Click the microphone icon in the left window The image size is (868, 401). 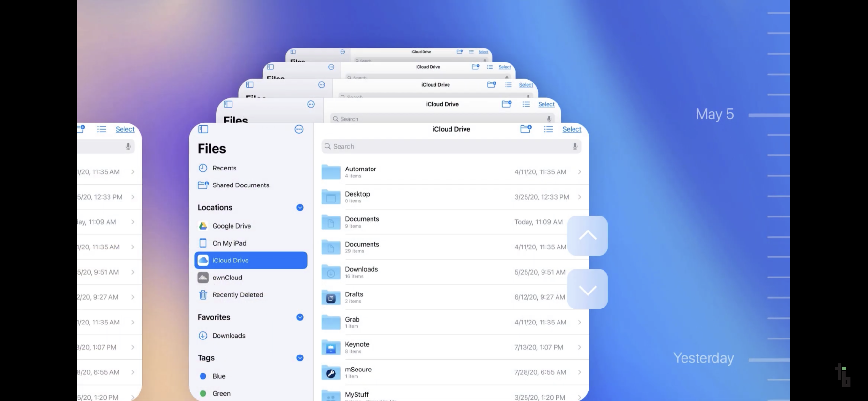(128, 146)
